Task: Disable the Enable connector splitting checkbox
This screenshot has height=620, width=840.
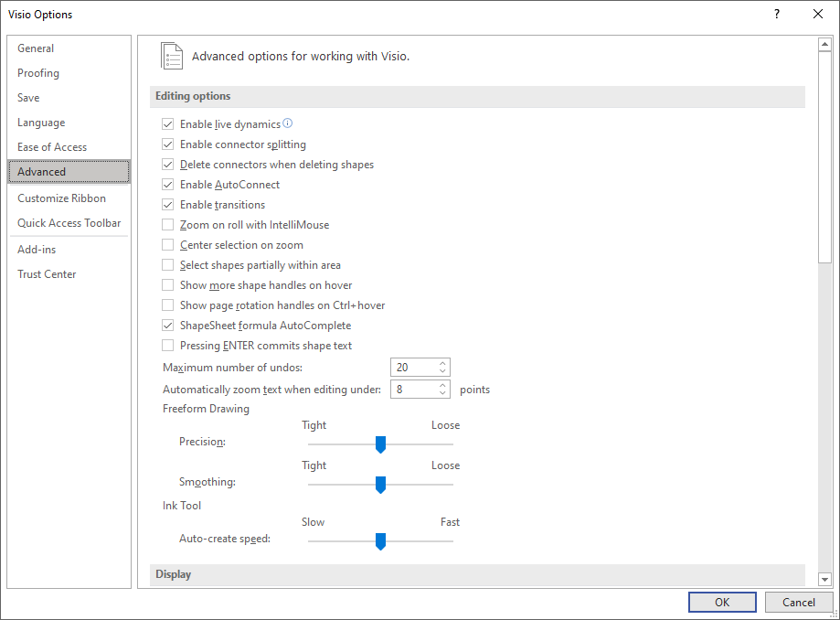Action: pos(167,144)
